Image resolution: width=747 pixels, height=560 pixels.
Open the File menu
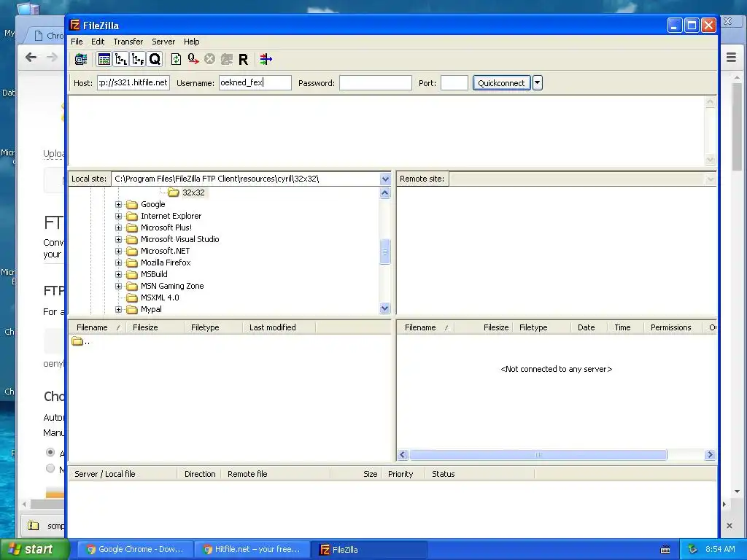[x=77, y=42]
